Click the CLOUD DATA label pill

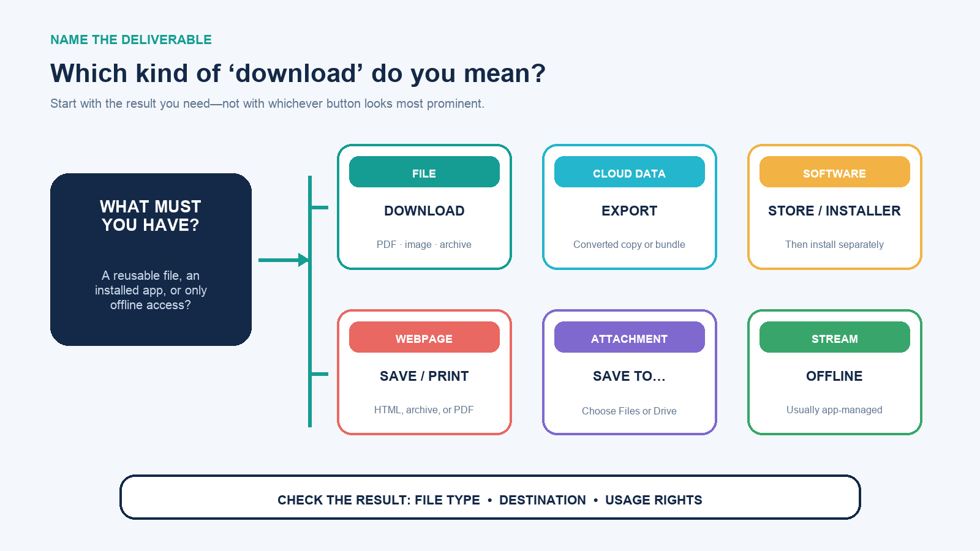click(x=630, y=172)
